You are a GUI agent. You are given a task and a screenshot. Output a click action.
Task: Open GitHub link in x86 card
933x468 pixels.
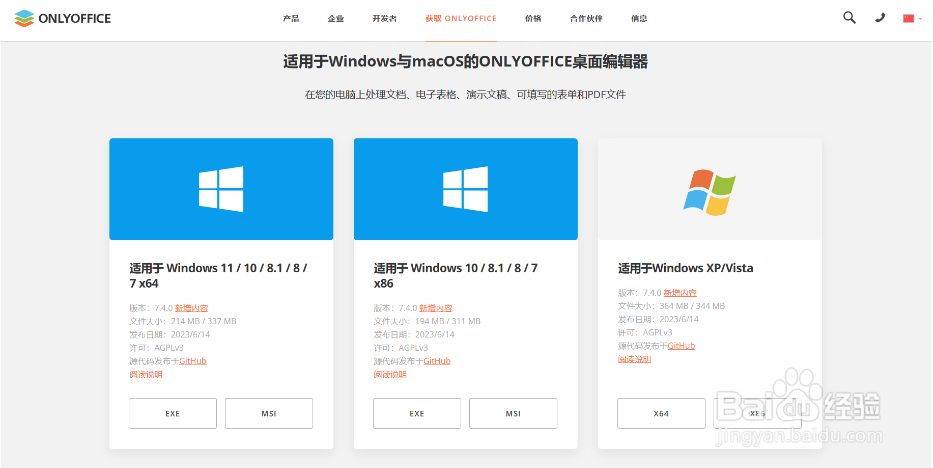tap(437, 361)
